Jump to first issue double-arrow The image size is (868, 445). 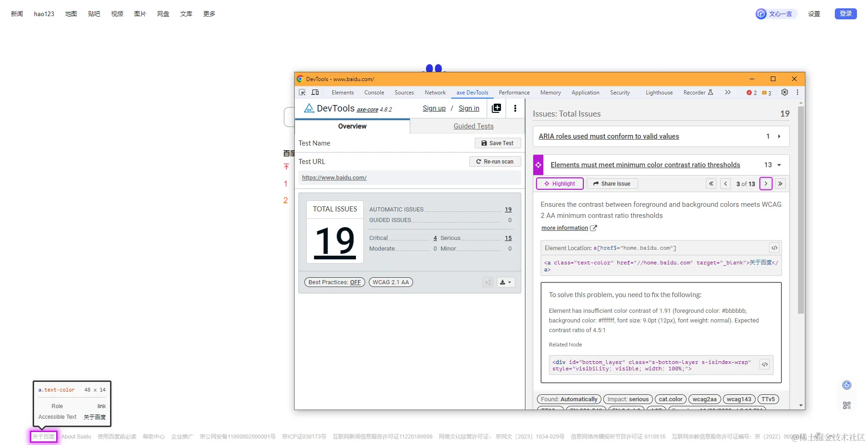point(711,184)
